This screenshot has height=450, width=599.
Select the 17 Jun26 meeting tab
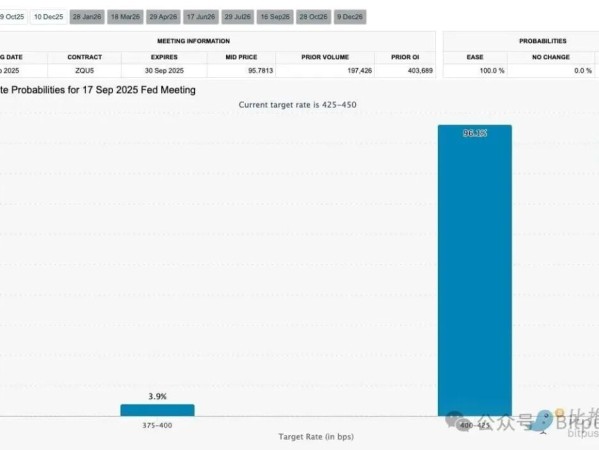point(201,17)
